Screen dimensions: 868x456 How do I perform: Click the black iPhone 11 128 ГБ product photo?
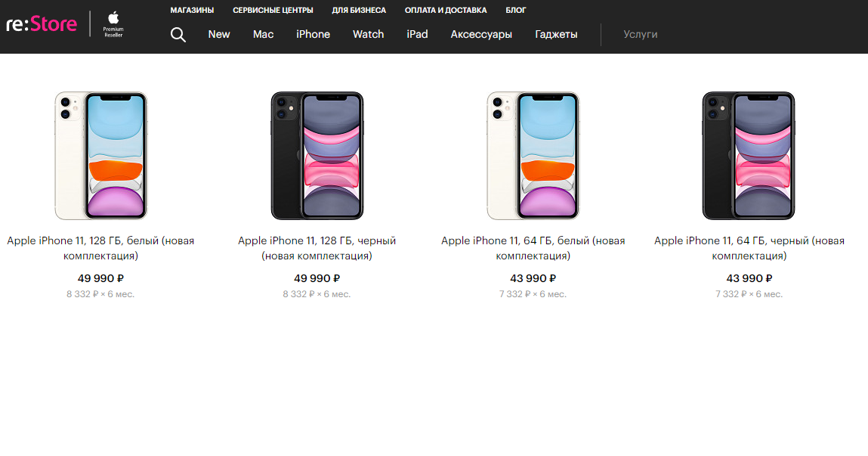317,155
